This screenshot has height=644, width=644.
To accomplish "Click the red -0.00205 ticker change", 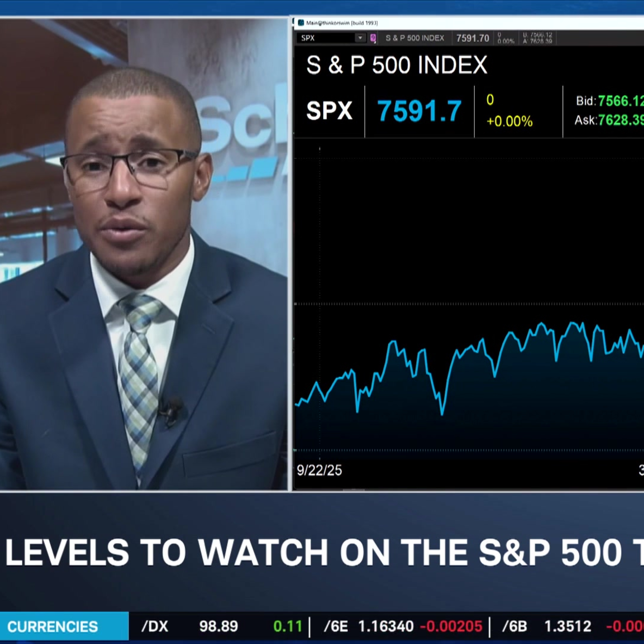I will pyautogui.click(x=451, y=626).
